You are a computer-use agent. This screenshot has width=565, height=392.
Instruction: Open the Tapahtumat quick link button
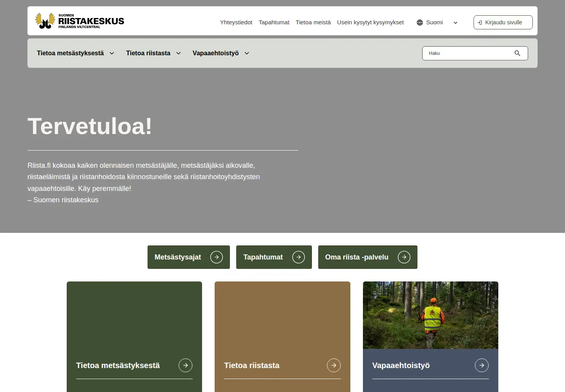(x=274, y=257)
